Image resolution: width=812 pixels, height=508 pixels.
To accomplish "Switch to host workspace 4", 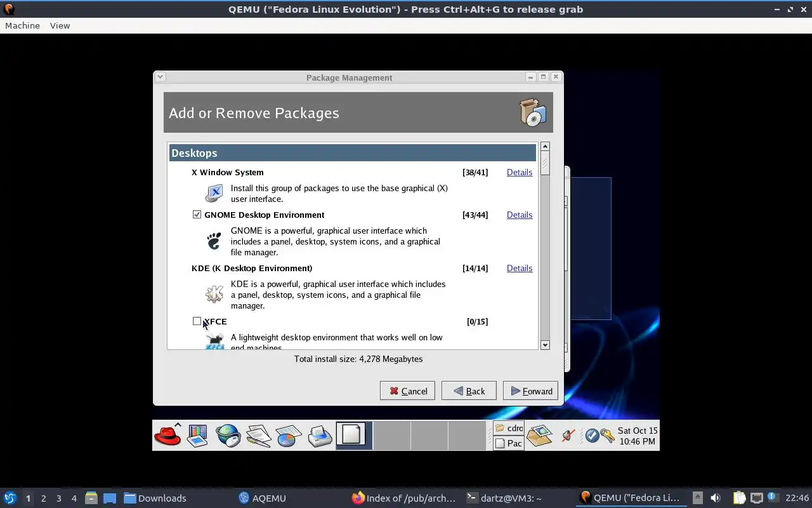I will tap(74, 498).
